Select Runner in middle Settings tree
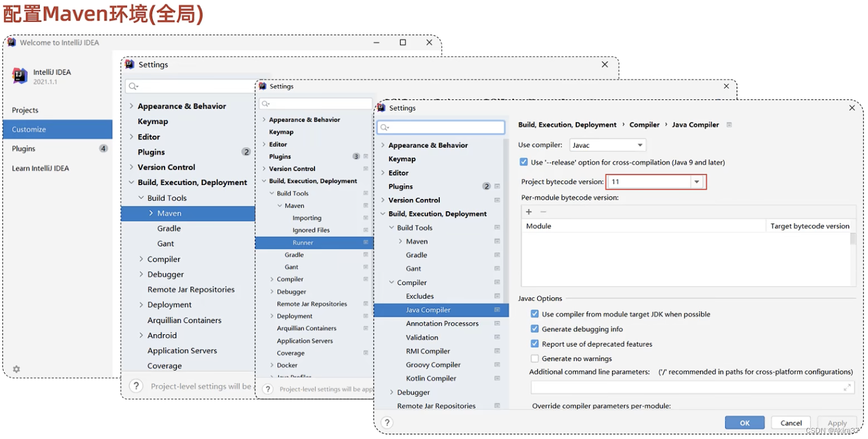This screenshot has width=868, height=439. point(314,242)
